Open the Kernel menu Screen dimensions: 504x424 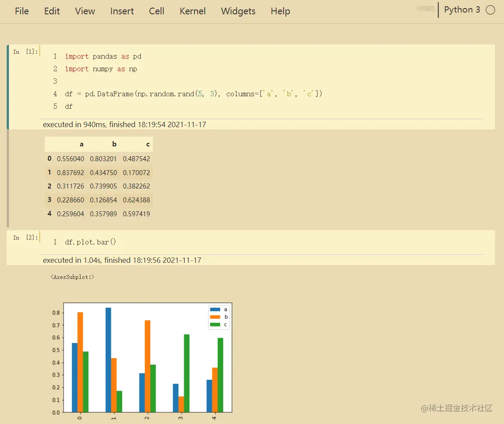pos(193,11)
